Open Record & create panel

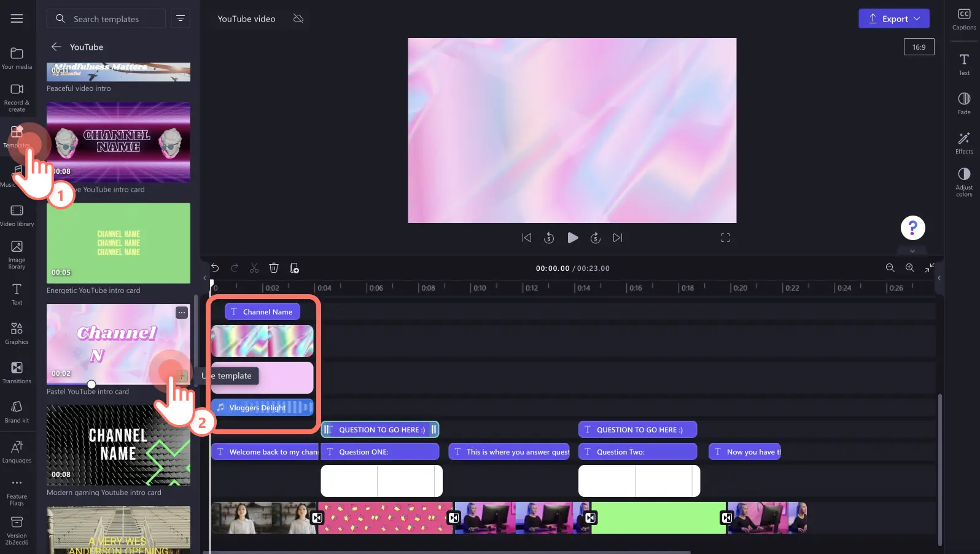17,98
